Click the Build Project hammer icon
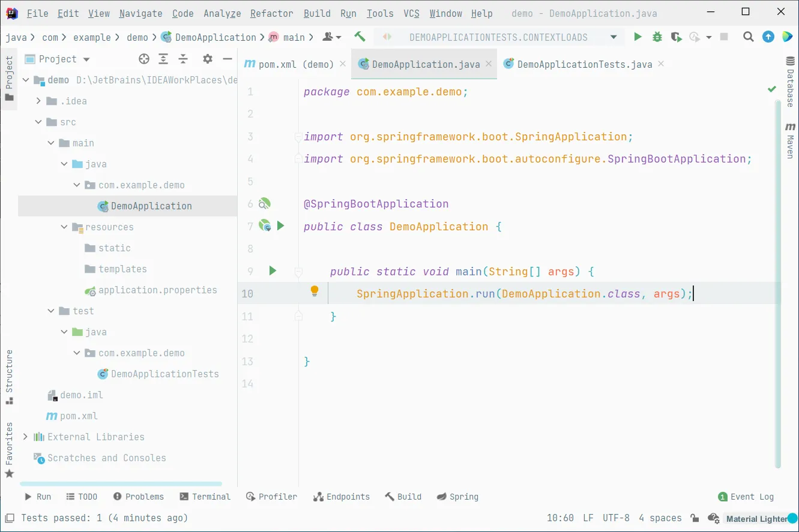Screen dimensions: 799x532 coord(360,37)
